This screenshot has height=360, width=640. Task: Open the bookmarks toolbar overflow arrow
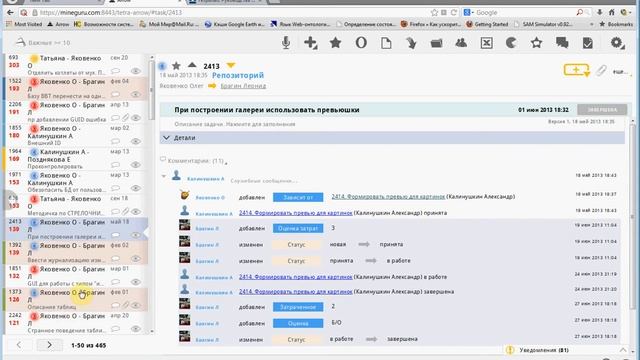click(591, 24)
